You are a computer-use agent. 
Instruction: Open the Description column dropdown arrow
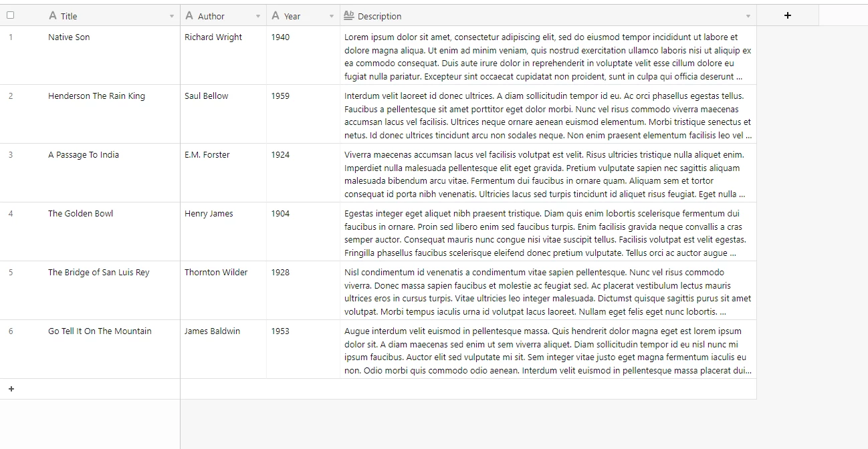pyautogui.click(x=748, y=16)
